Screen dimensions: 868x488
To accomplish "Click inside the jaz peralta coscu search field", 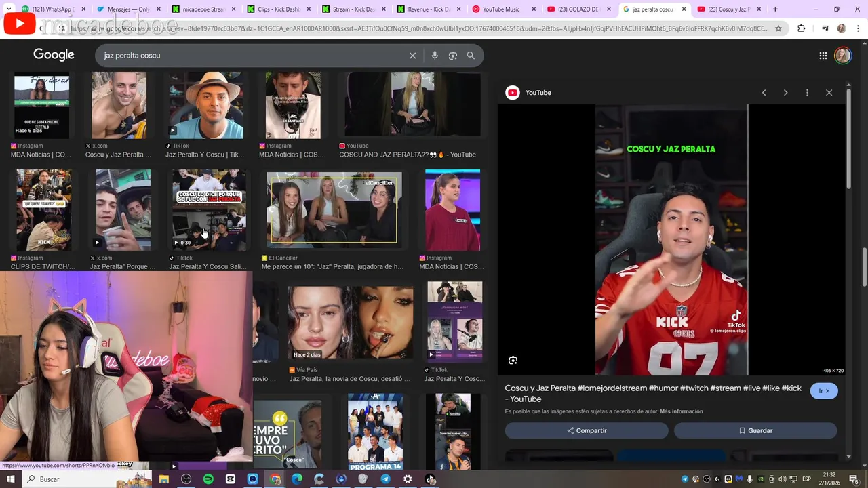I will 251,56.
